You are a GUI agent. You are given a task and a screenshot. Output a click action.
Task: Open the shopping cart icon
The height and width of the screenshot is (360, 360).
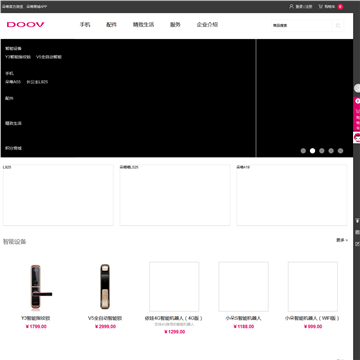click(x=321, y=6)
